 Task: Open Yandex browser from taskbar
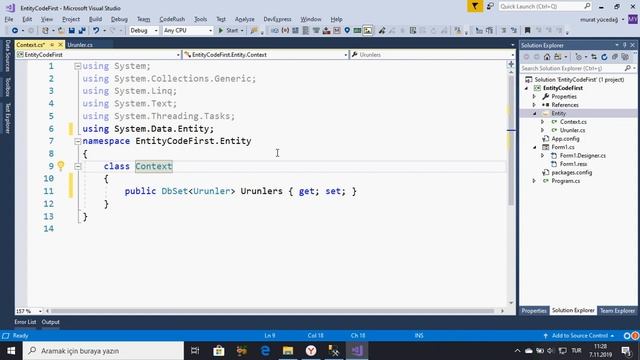coord(311,351)
